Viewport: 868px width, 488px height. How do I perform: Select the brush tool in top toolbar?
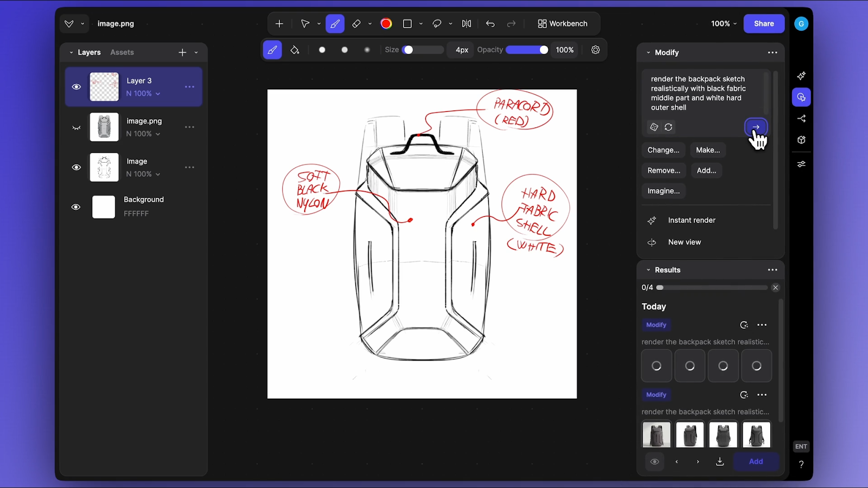pyautogui.click(x=335, y=24)
